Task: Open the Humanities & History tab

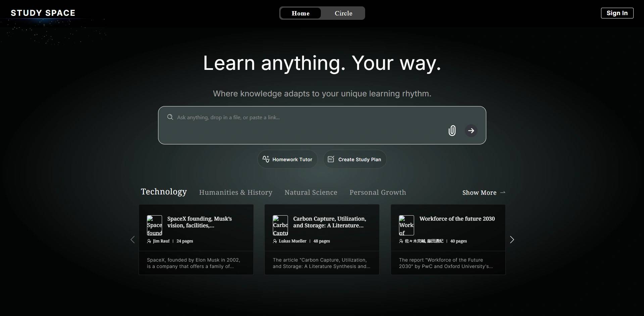Action: pos(236,192)
